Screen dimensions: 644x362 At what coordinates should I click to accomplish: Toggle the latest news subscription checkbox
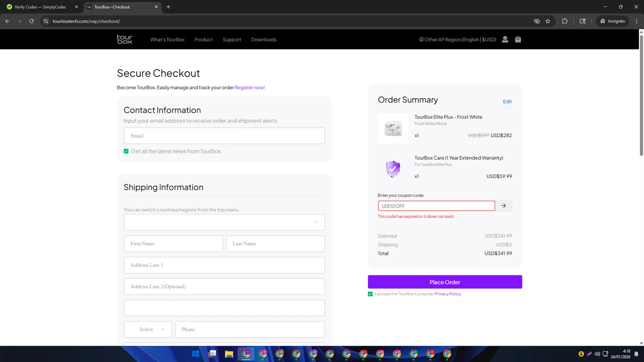tap(126, 151)
